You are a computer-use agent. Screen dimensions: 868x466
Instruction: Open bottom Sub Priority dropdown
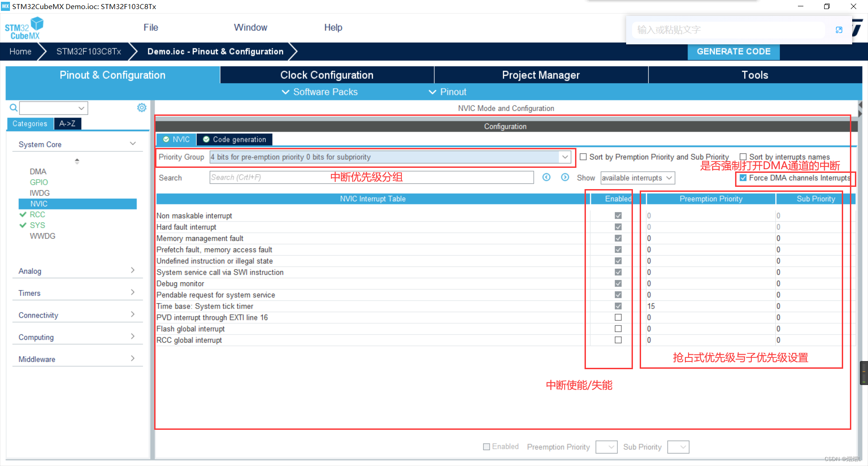(x=678, y=447)
